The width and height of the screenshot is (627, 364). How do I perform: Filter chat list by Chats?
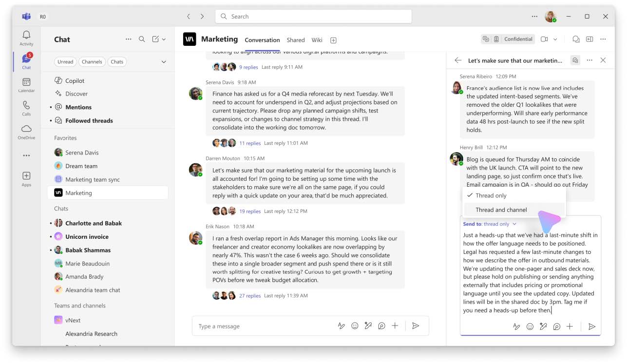pos(117,62)
